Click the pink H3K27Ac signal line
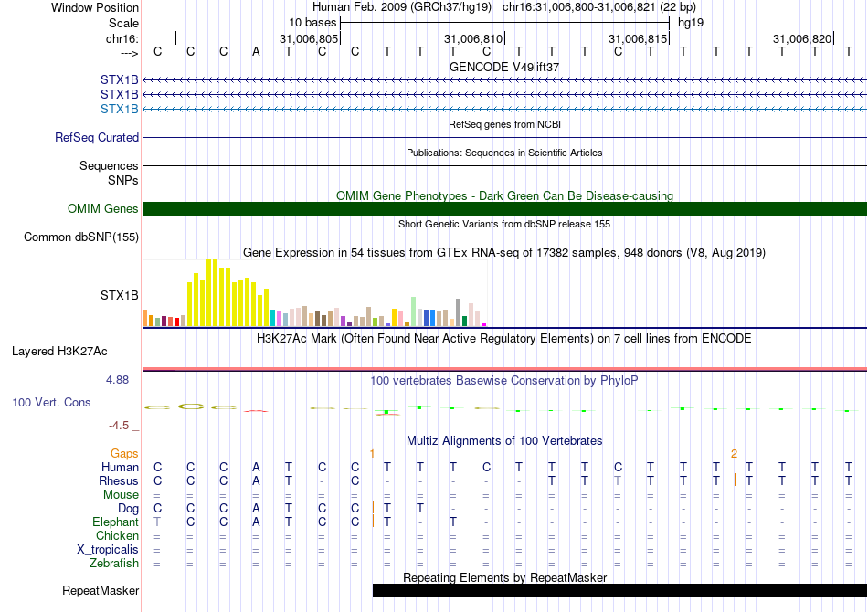The height and width of the screenshot is (612, 868). click(504, 368)
